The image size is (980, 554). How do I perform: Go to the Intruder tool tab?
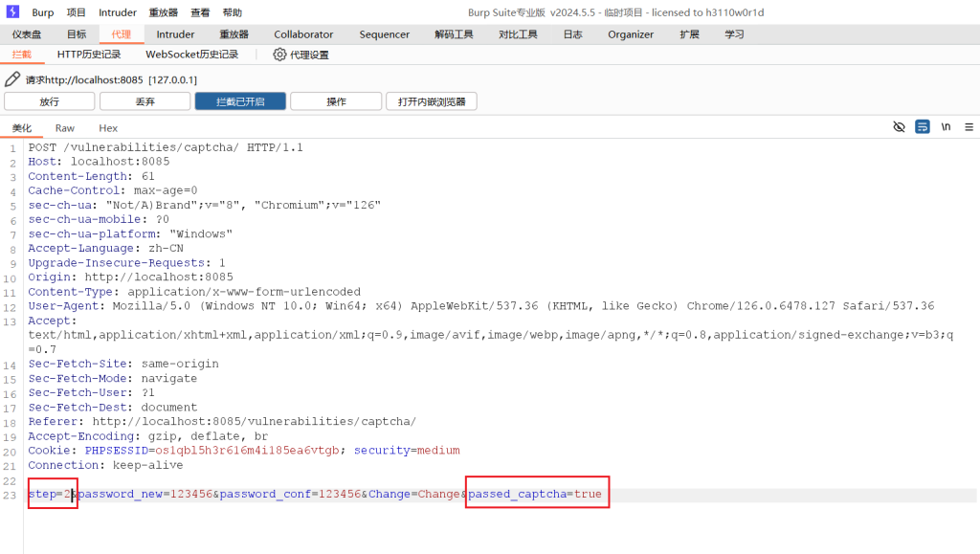click(x=175, y=34)
